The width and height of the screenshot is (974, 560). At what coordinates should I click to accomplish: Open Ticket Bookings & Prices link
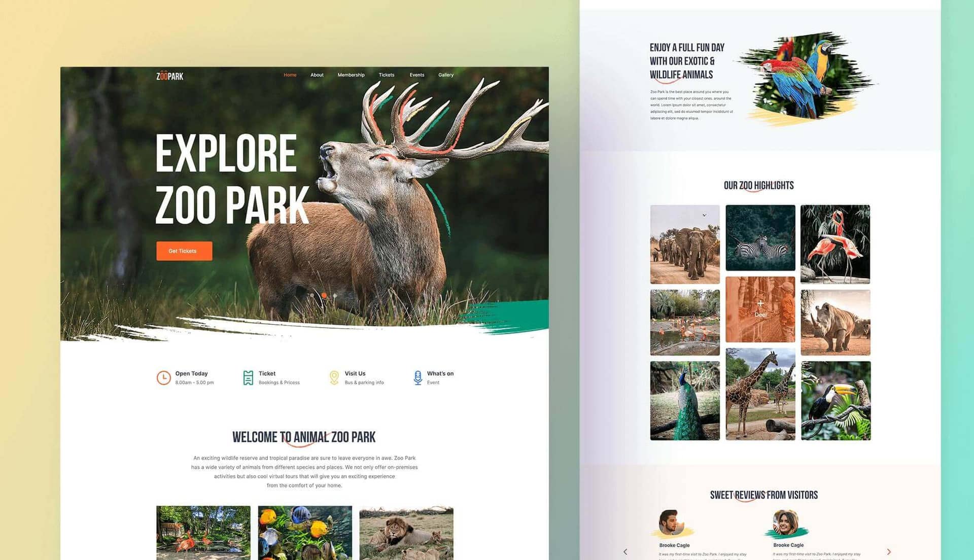click(279, 378)
